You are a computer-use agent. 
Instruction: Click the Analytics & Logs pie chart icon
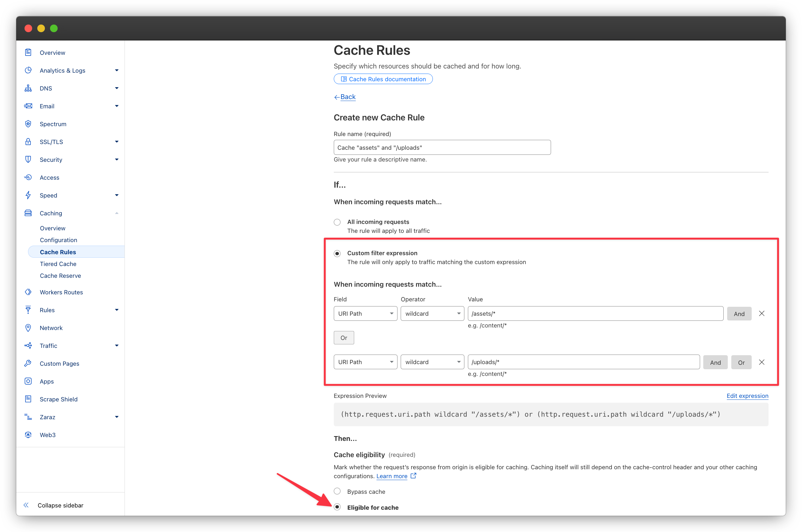28,70
